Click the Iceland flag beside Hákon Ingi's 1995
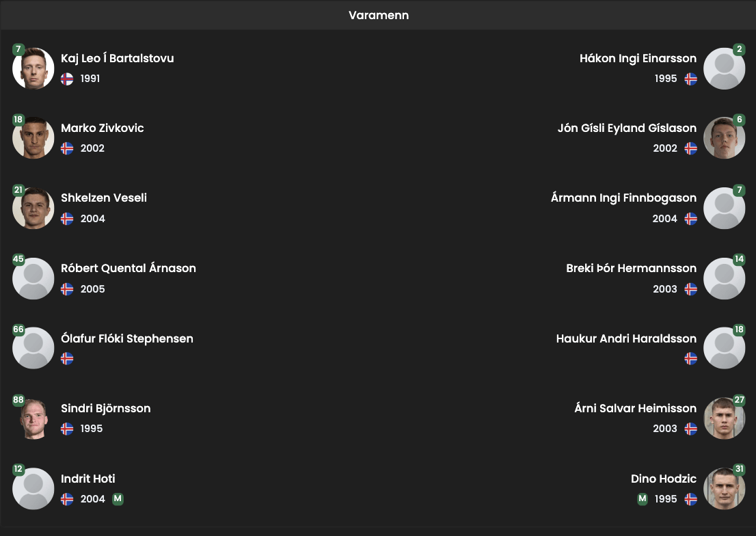 coord(691,79)
